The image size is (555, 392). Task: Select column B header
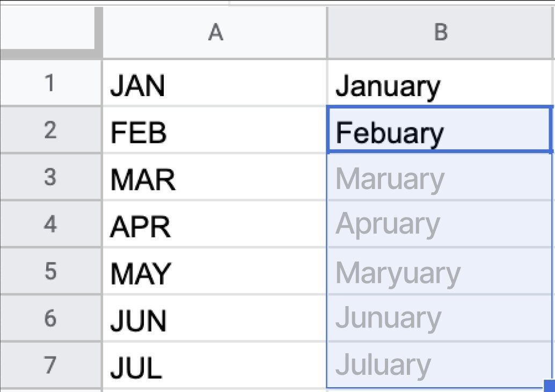coord(440,32)
